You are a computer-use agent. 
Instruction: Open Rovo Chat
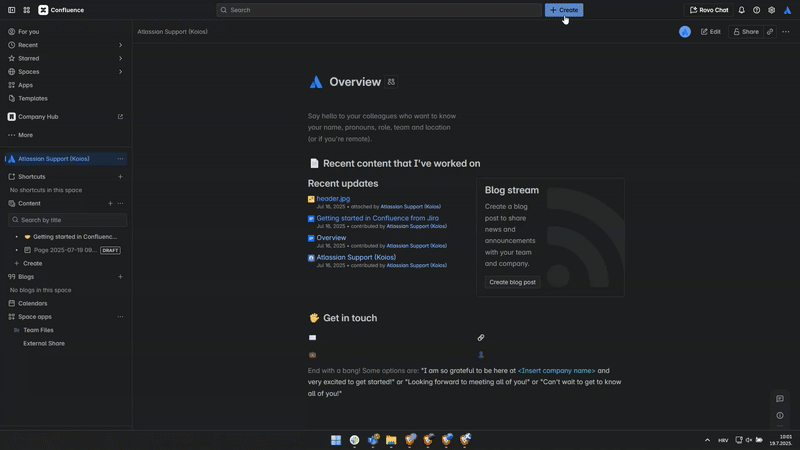coord(709,10)
